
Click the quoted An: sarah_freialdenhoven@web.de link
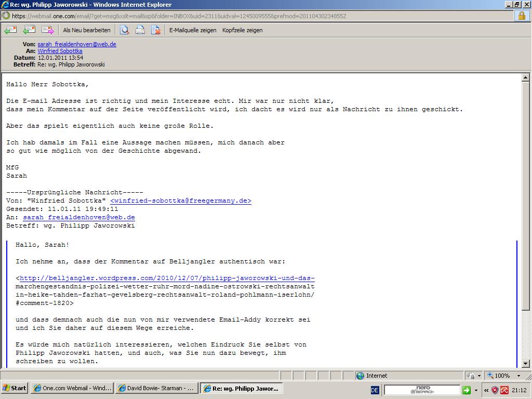tap(79, 217)
